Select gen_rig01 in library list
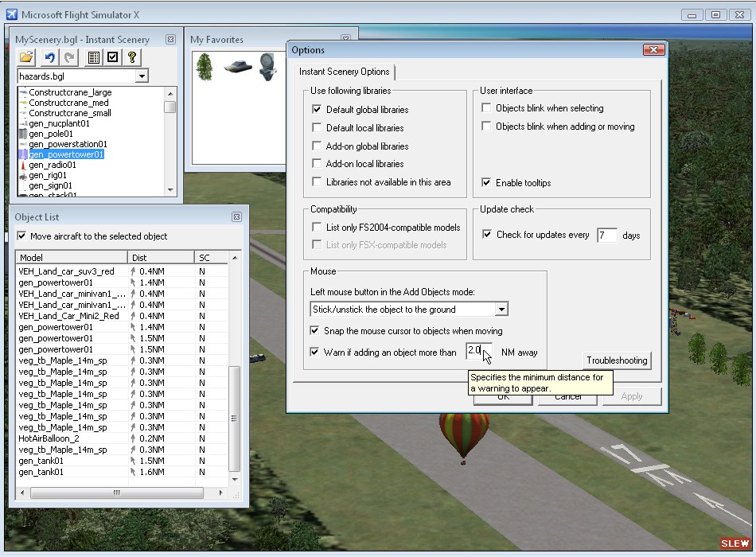The height and width of the screenshot is (557, 756). 48,175
